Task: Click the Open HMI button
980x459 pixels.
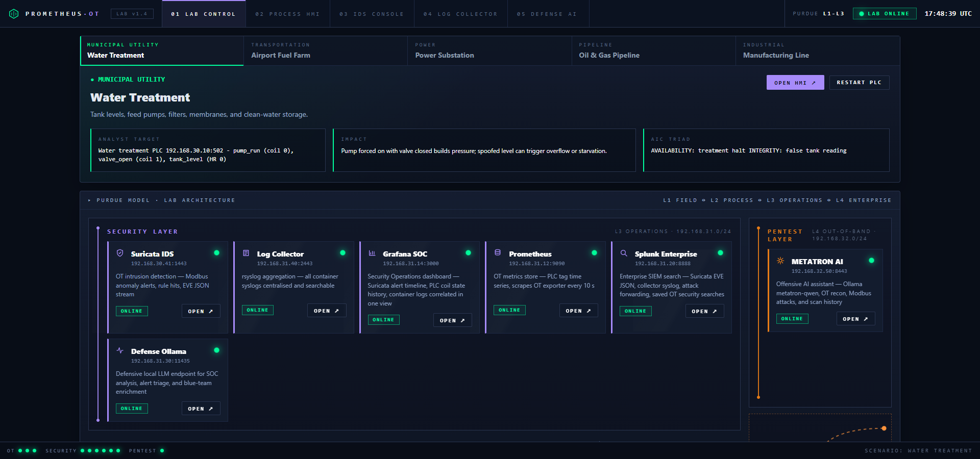Action: coord(795,83)
